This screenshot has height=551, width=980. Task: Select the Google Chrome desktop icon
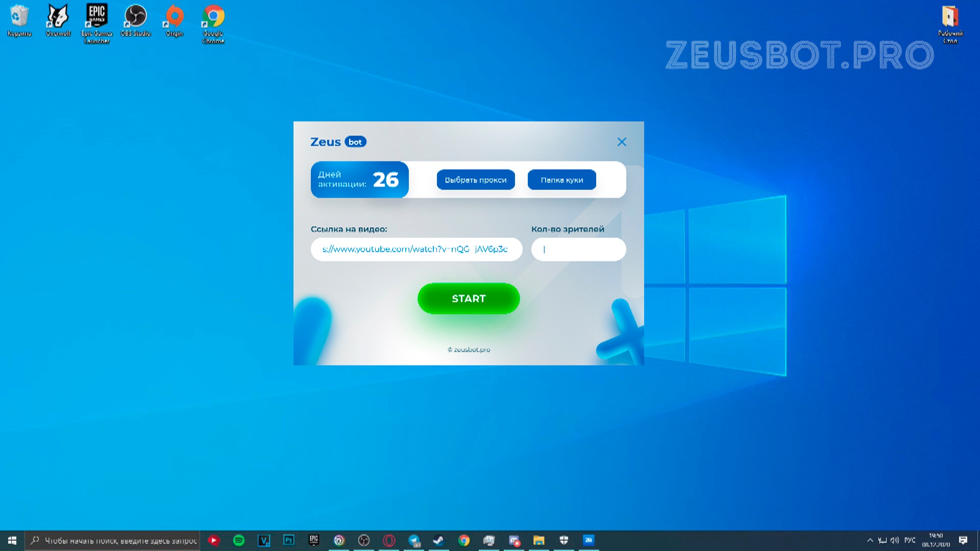click(x=213, y=23)
